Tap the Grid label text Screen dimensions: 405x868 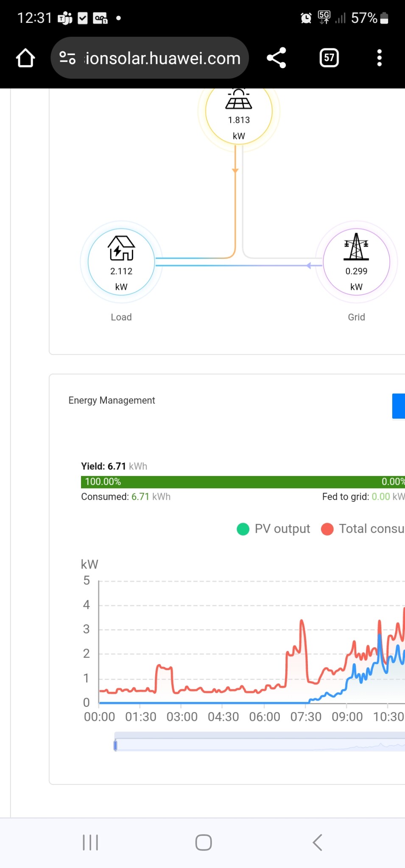click(x=356, y=317)
